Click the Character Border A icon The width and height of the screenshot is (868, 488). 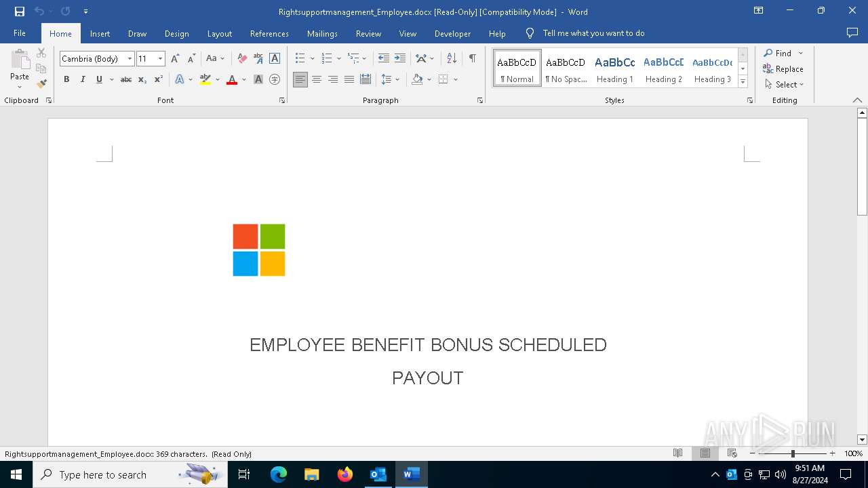pyautogui.click(x=275, y=59)
